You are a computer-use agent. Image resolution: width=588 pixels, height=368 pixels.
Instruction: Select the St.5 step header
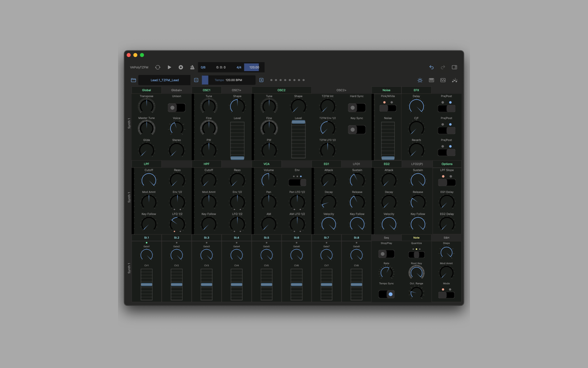(x=267, y=238)
